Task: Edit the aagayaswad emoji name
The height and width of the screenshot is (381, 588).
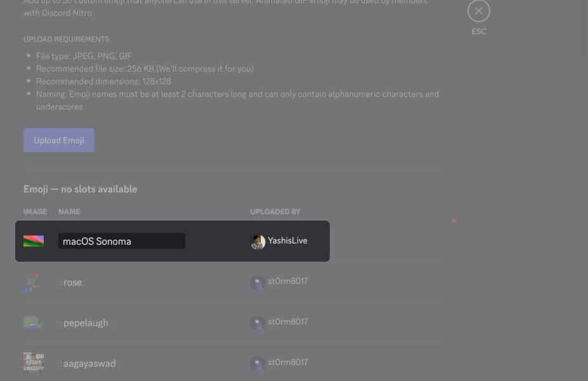Action: pyautogui.click(x=89, y=363)
